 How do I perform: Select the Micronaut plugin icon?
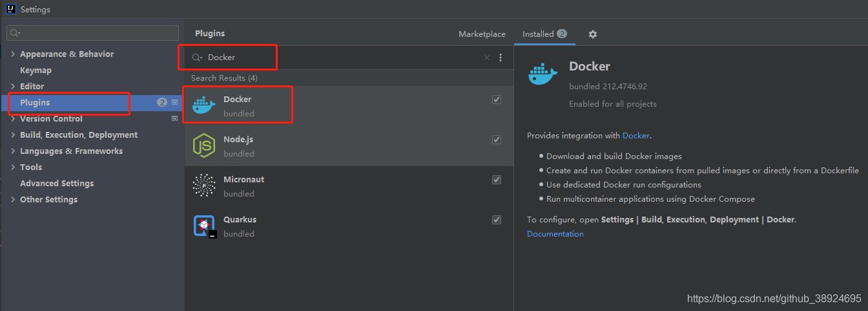pos(204,186)
